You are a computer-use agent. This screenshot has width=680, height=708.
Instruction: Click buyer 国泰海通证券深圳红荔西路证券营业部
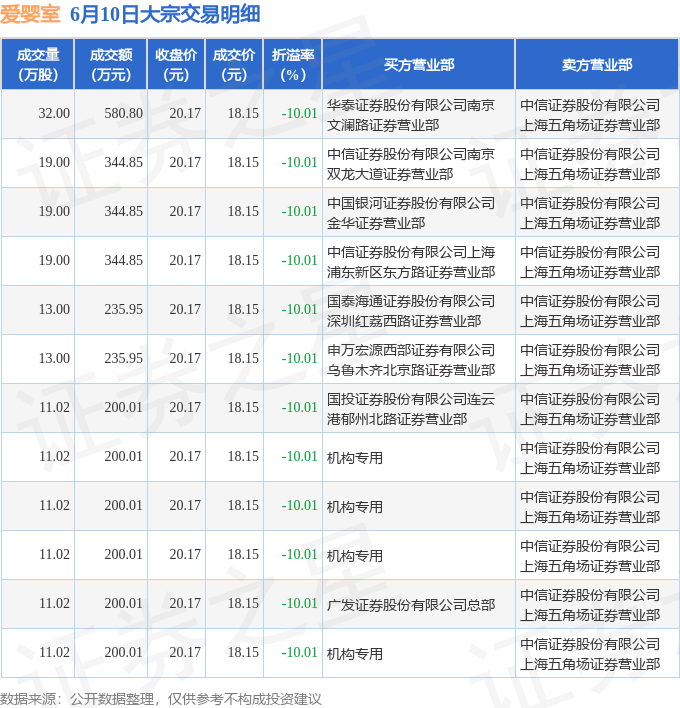click(x=411, y=311)
